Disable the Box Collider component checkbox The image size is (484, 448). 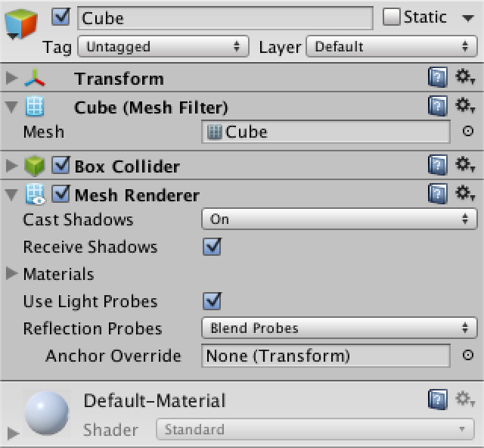pyautogui.click(x=60, y=165)
